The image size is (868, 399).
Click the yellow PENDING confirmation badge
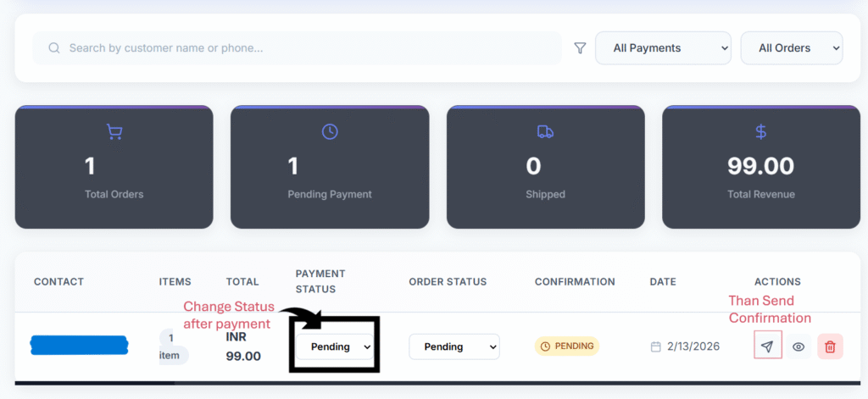point(566,346)
